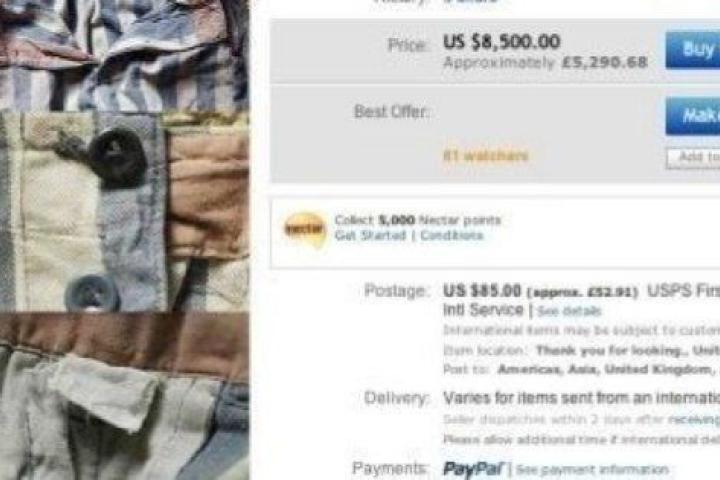This screenshot has width=720, height=480.
Task: Add the item to your watch list
Action: [x=693, y=158]
